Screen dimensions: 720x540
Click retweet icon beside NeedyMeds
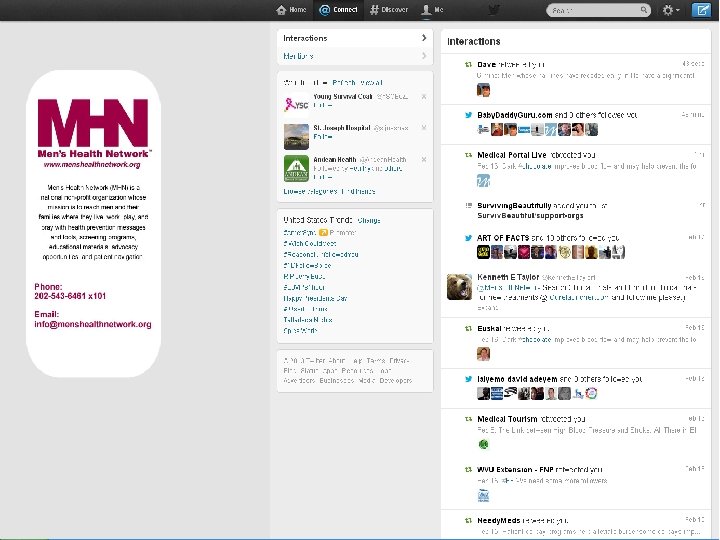click(x=468, y=521)
